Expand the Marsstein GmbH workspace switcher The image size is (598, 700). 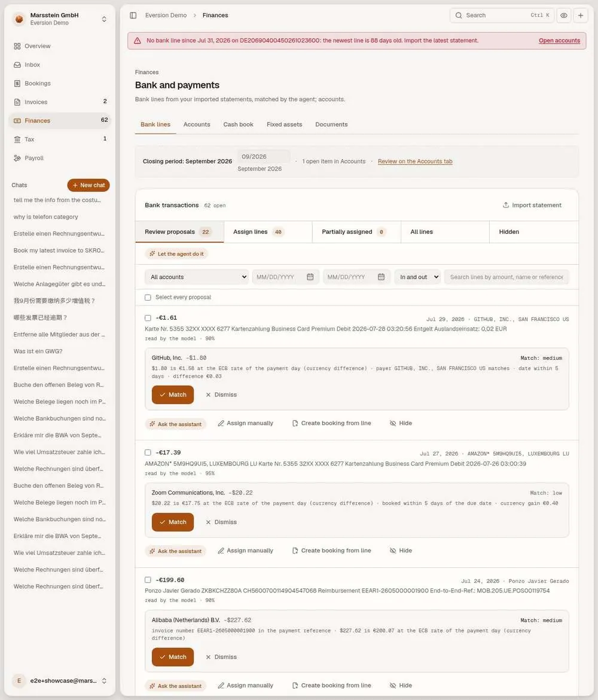coord(104,19)
